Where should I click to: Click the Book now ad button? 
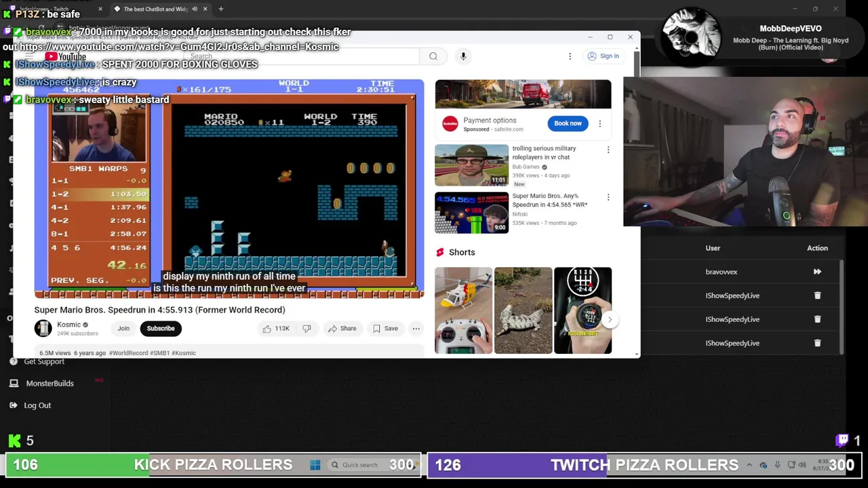pos(568,123)
